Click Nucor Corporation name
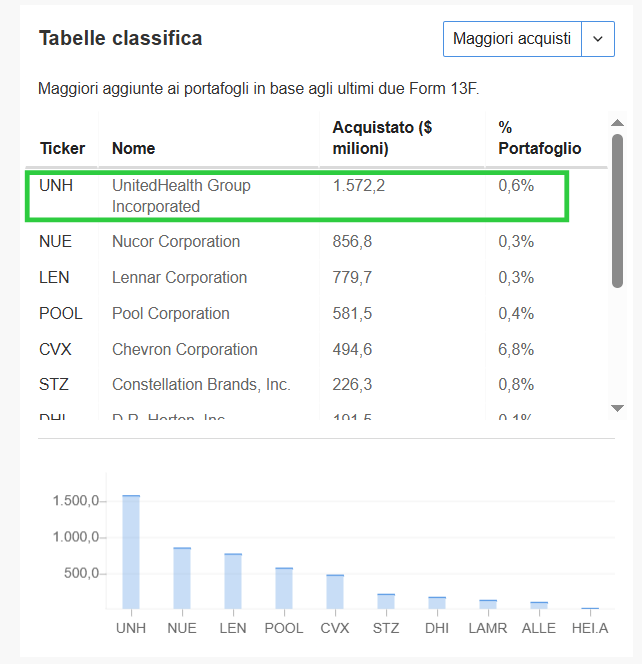Image resolution: width=642 pixels, height=664 pixels. point(176,241)
